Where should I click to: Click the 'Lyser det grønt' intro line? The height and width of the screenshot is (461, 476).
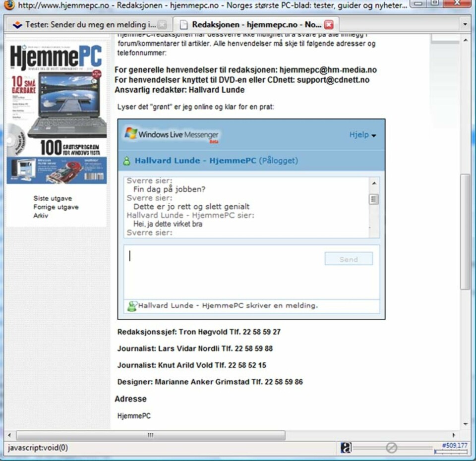click(195, 107)
